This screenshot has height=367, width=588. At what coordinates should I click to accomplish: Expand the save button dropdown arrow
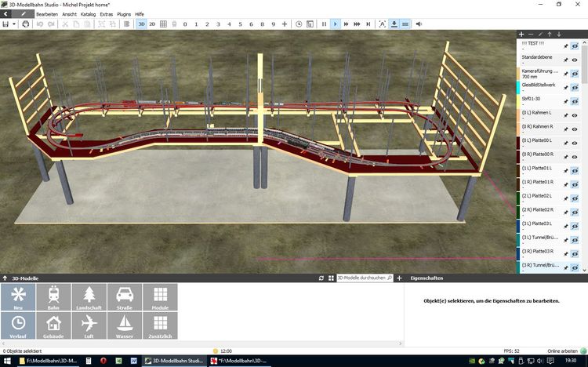tap(14, 24)
